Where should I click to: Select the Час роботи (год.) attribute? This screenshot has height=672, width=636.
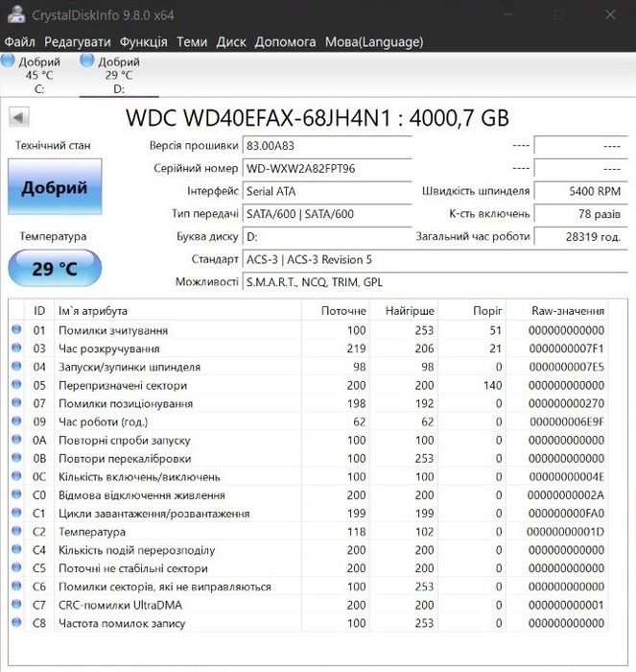pyautogui.click(x=308, y=421)
